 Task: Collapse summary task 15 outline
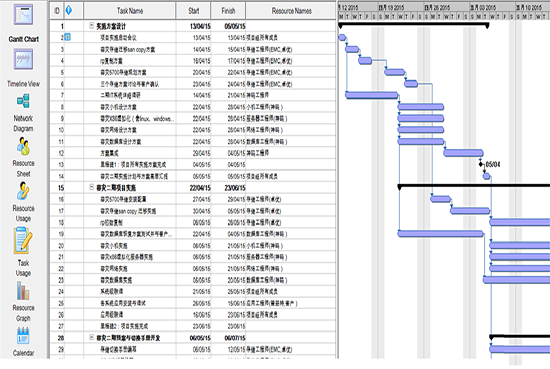point(92,188)
